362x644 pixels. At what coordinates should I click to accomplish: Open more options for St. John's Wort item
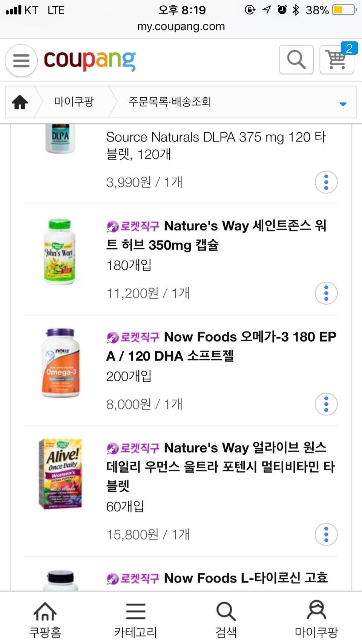[x=326, y=293]
